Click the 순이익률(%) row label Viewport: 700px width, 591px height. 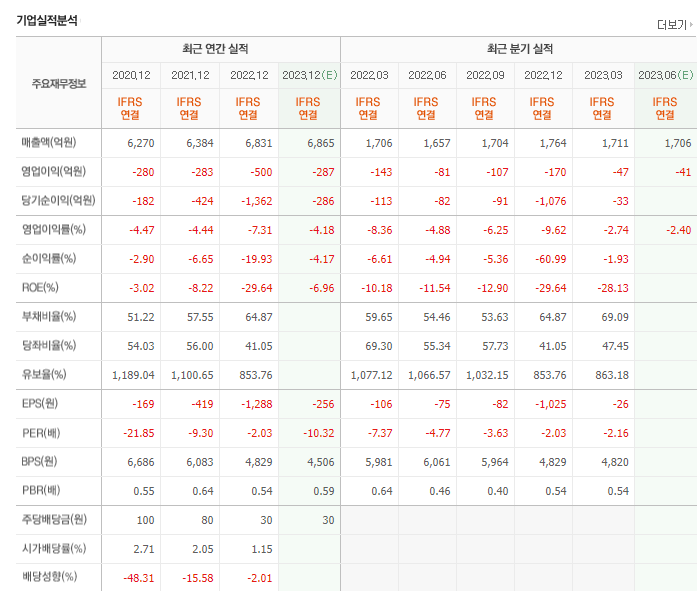click(x=49, y=258)
